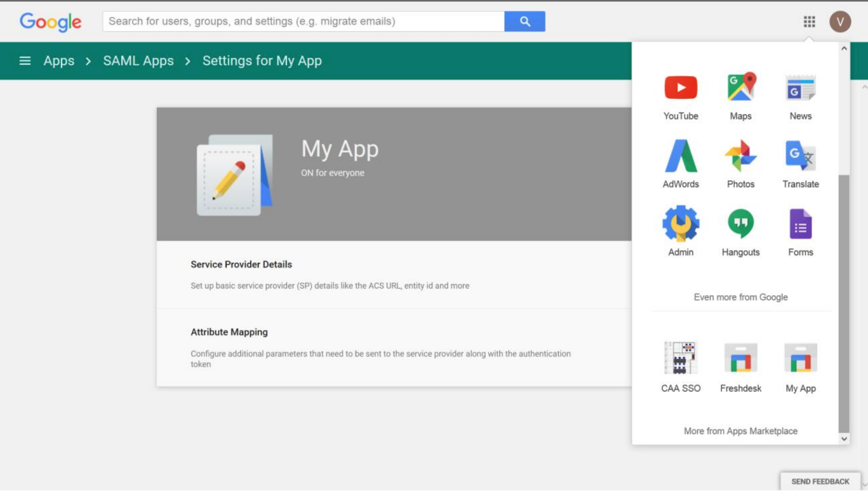
Task: Focus the users and settings search field
Action: point(304,21)
